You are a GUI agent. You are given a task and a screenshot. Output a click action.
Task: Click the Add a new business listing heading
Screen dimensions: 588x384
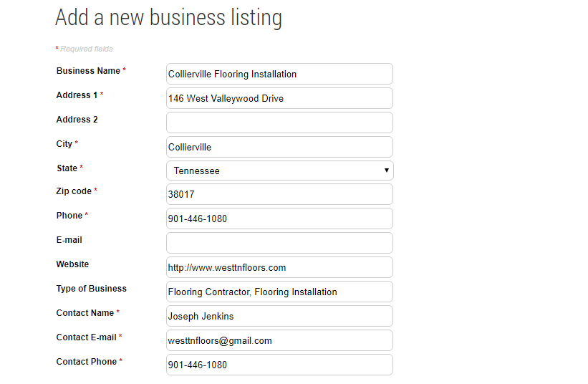[168, 18]
